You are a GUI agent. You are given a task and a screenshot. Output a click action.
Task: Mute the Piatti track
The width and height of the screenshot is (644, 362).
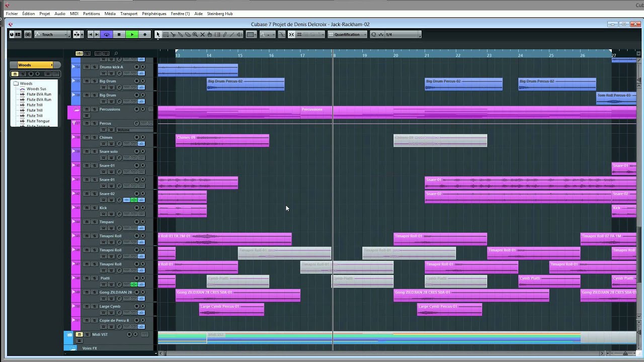tap(87, 278)
